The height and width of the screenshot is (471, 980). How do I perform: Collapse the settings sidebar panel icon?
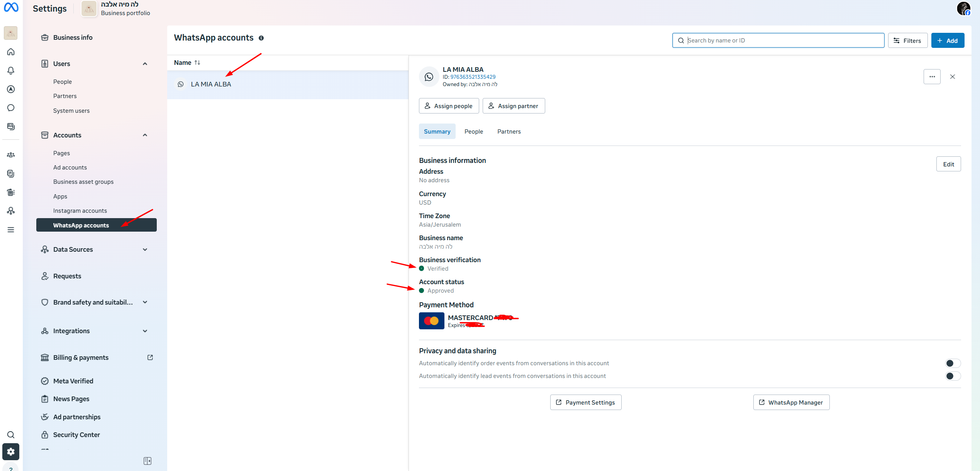(148, 461)
